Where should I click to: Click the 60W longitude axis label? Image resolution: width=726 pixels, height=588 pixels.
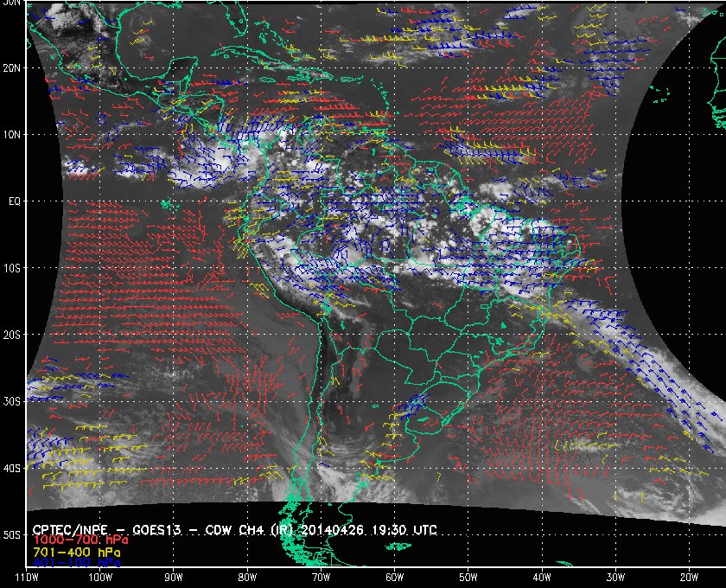click(x=394, y=577)
